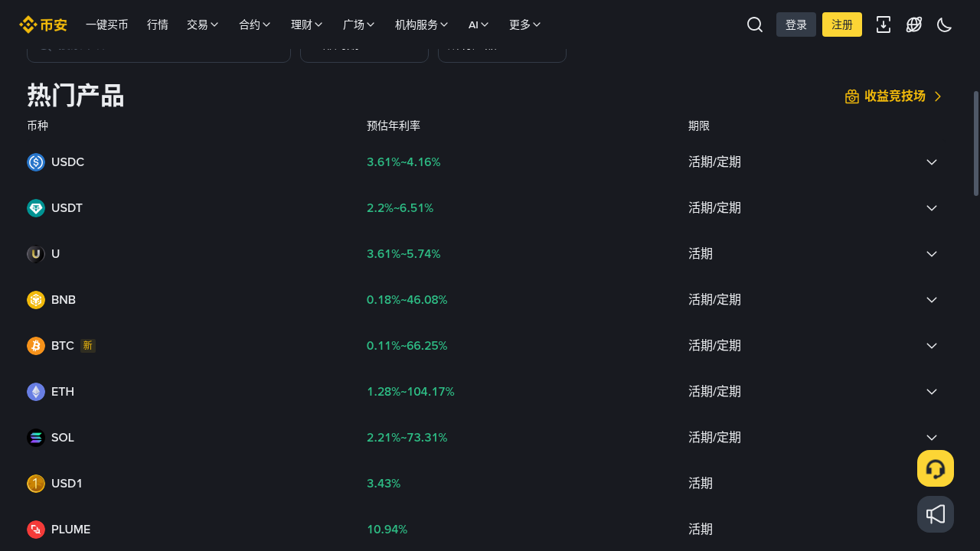The image size is (980, 551).
Task: Expand the SOL row chevron
Action: [x=932, y=438]
